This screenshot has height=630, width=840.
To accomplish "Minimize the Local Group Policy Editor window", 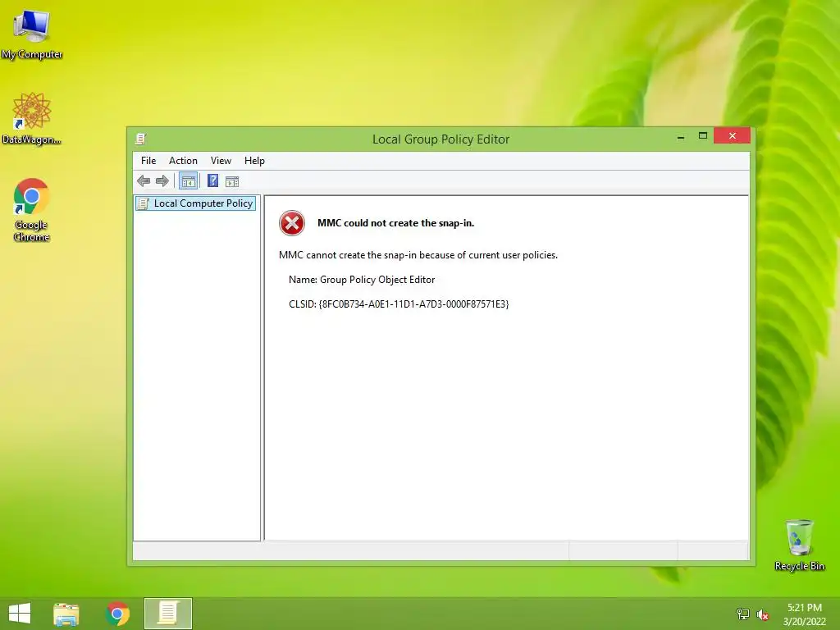I will (x=681, y=137).
